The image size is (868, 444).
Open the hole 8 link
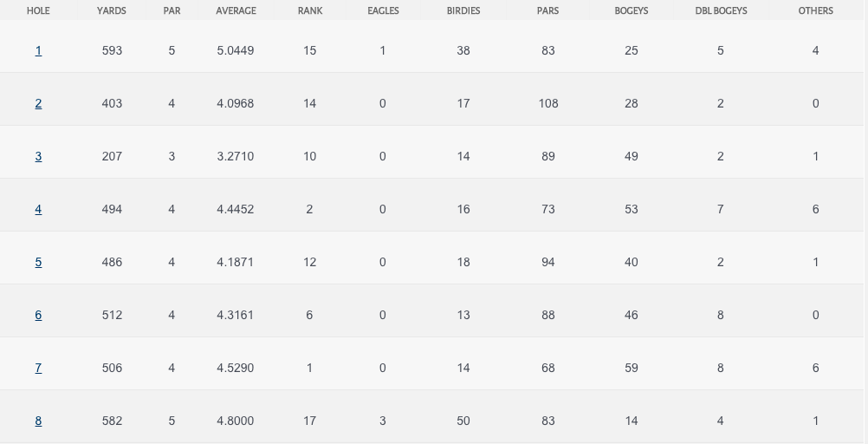(38, 421)
